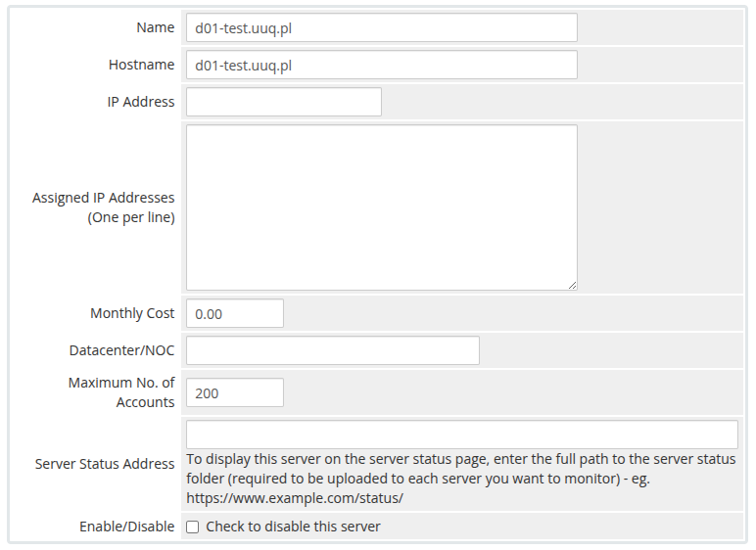756x550 pixels.
Task: Focus the Maximum No. of Accounts field
Action: (234, 392)
